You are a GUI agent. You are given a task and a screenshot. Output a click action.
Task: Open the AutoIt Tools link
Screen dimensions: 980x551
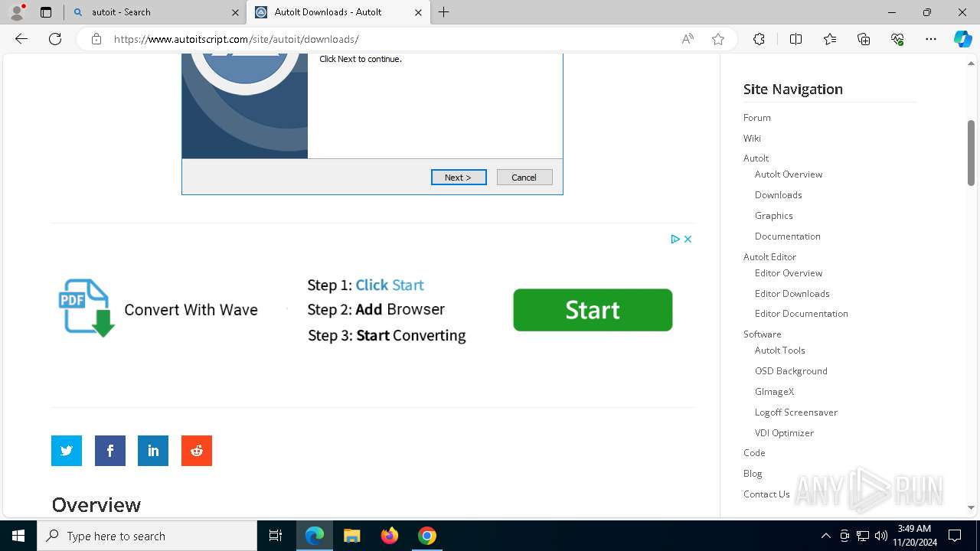click(780, 350)
